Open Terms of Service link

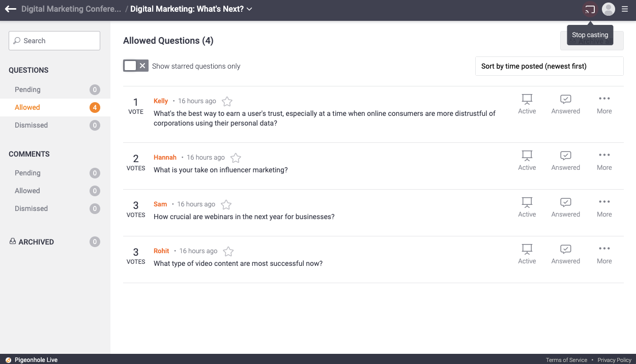(x=566, y=360)
